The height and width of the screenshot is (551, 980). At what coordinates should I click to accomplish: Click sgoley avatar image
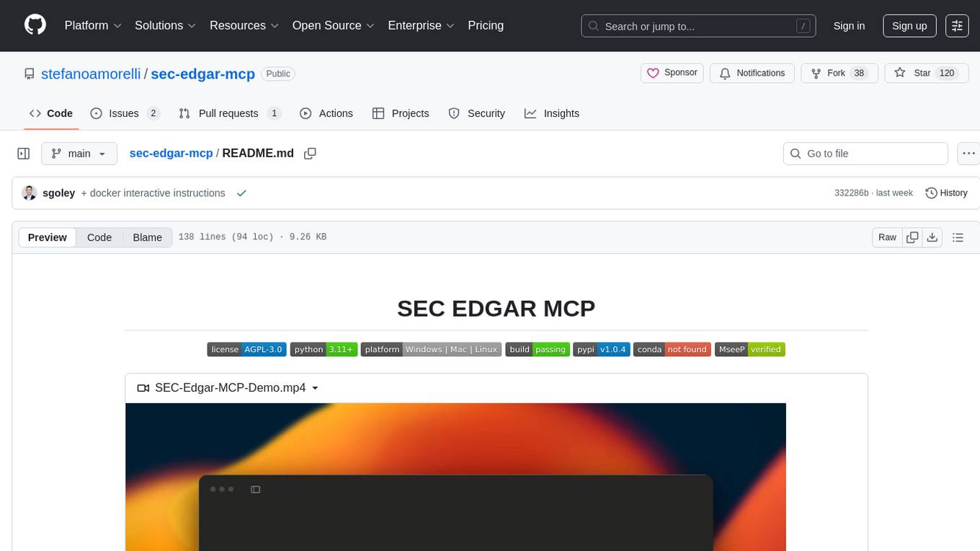(30, 193)
